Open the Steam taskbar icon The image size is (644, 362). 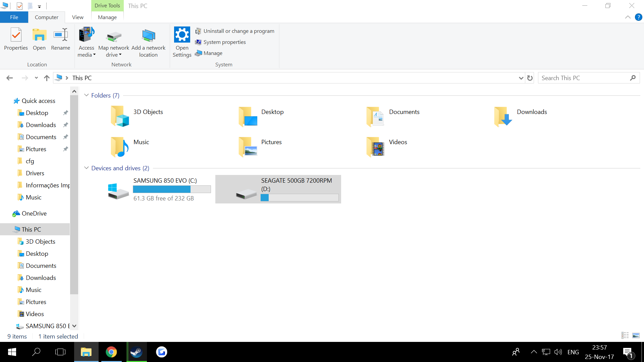[137, 352]
